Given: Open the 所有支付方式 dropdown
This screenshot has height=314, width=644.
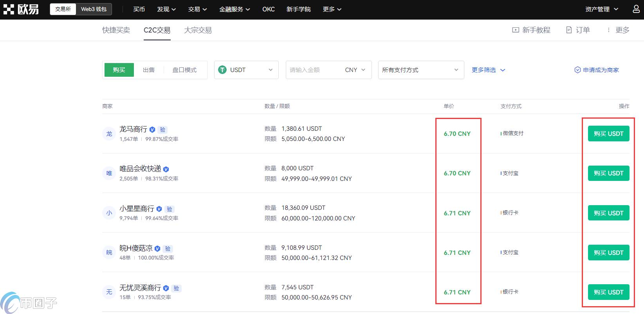Looking at the screenshot, I should [x=421, y=70].
